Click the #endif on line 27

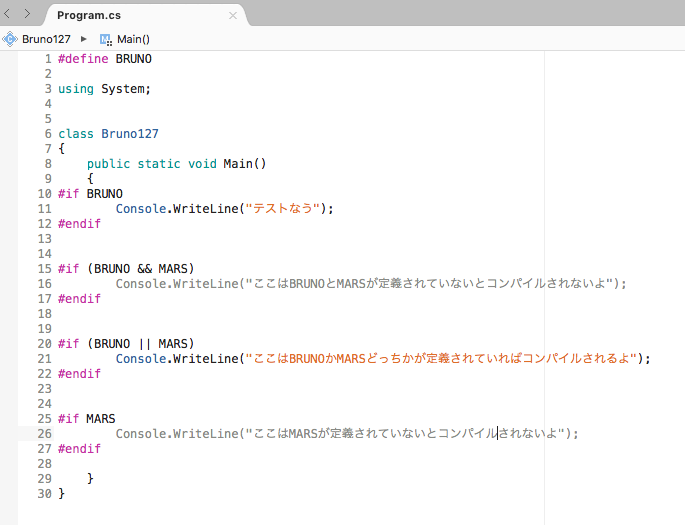pos(80,449)
